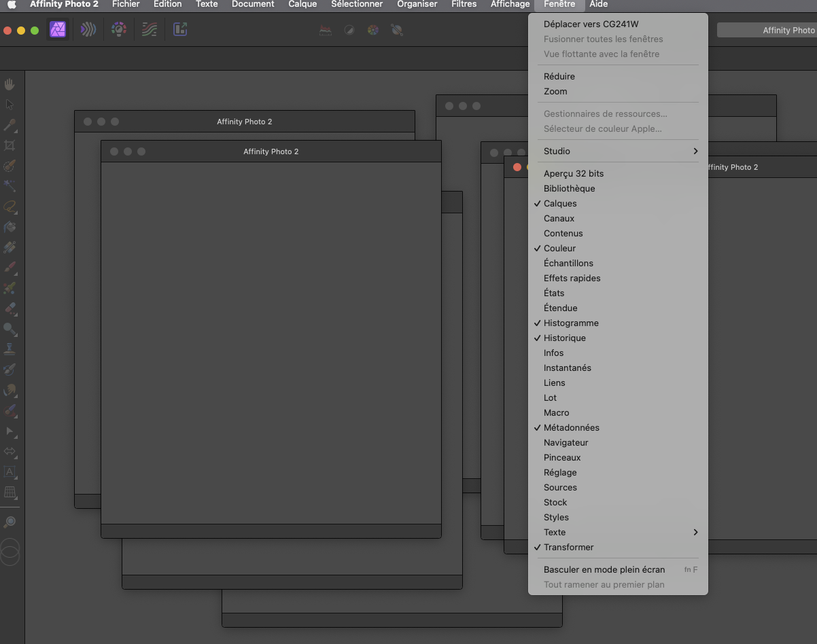
Task: Open the Aide menu
Action: pyautogui.click(x=599, y=4)
